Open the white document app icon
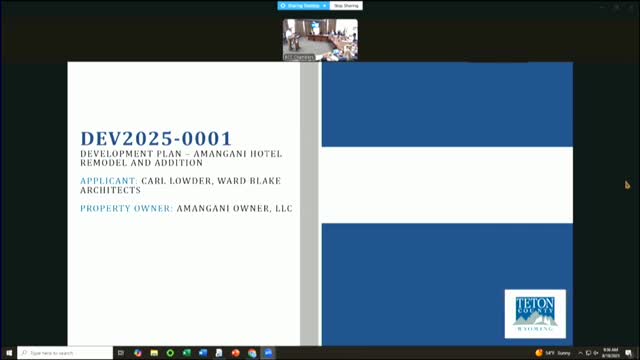Viewport: 640px width, 360px height. 219,353
